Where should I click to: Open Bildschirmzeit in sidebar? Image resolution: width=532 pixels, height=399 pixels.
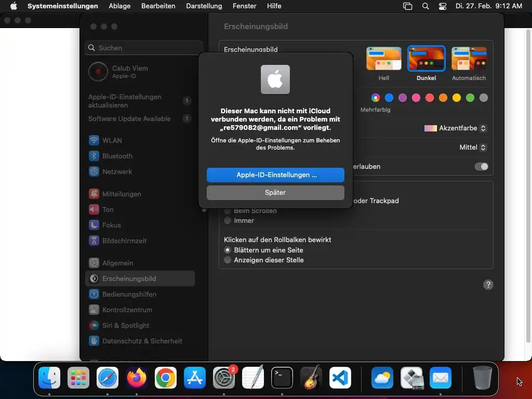point(140,241)
